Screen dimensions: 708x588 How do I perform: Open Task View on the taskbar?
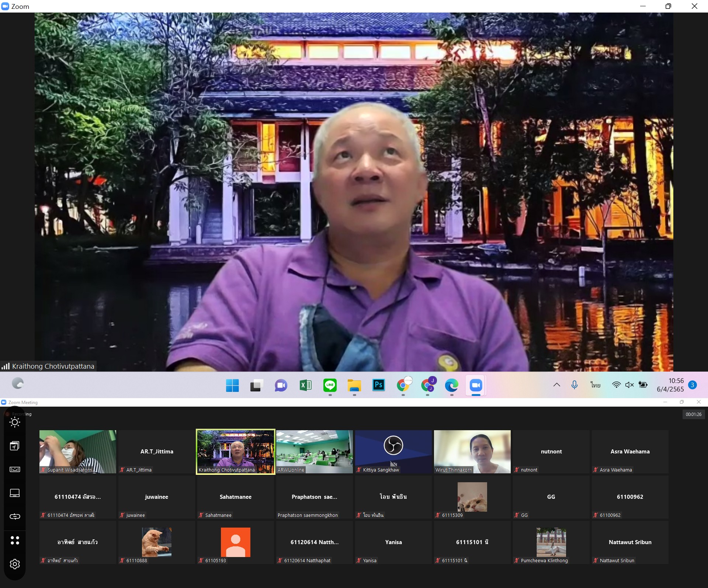pyautogui.click(x=257, y=385)
